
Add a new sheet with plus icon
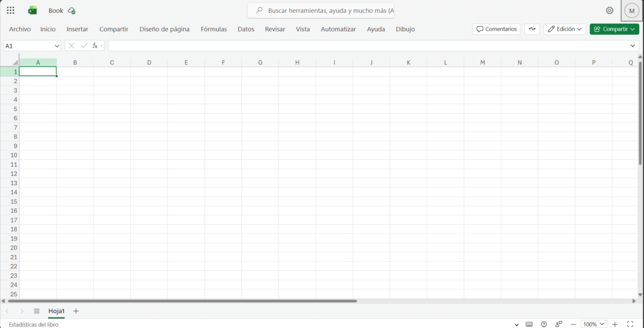[x=76, y=311]
